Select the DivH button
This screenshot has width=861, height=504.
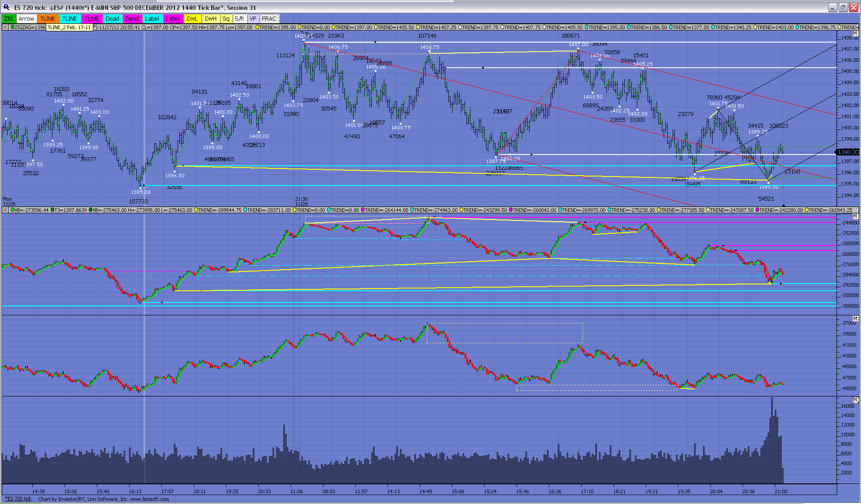[x=211, y=18]
